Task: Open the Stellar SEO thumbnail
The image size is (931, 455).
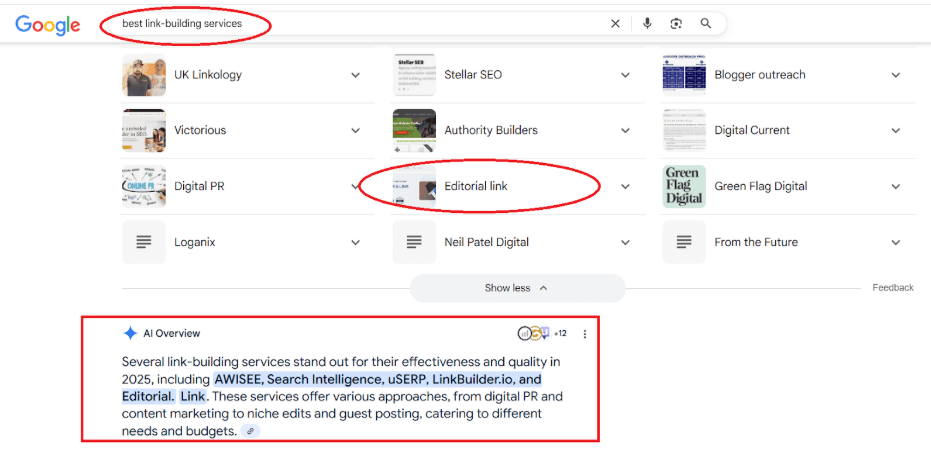Action: coord(414,75)
